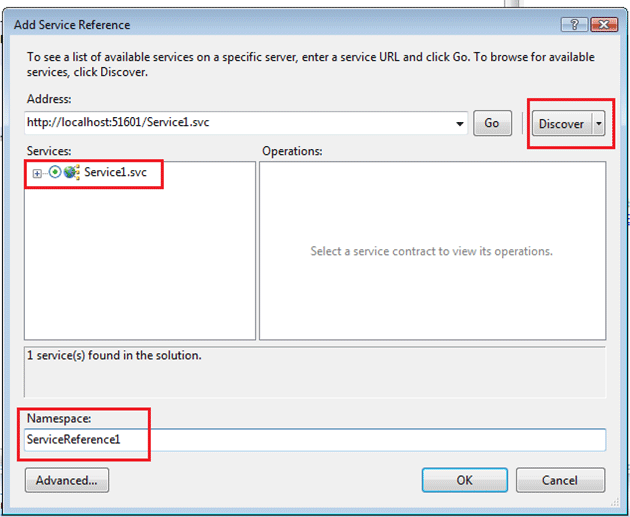Click the green circle icon in the Services tree
Viewport: 630px width, 517px height.
(x=55, y=172)
